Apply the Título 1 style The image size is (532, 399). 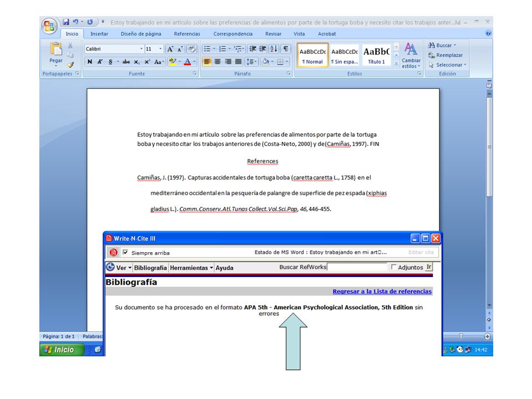pyautogui.click(x=376, y=55)
